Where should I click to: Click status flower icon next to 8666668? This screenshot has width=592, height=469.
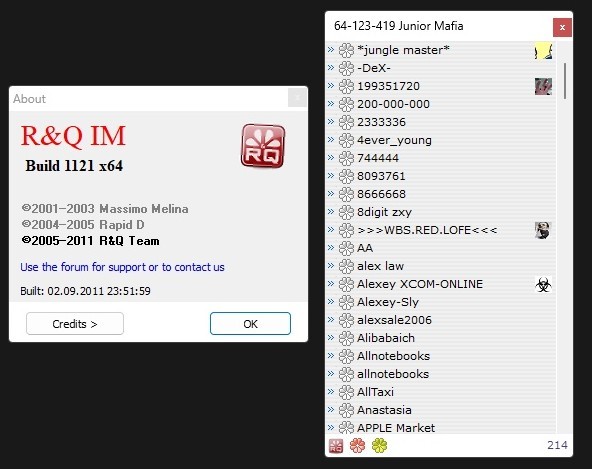346,194
